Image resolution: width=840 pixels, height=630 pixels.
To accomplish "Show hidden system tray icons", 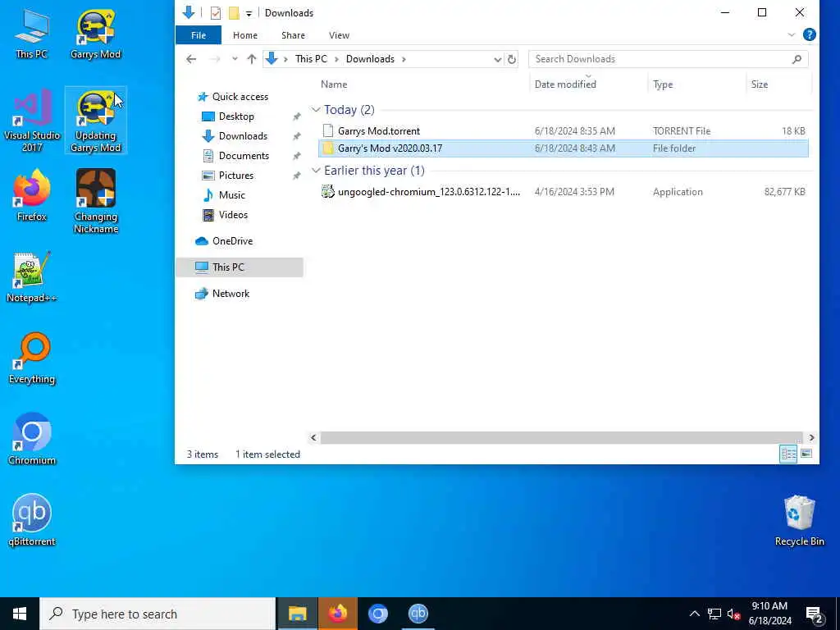I will 694,614.
